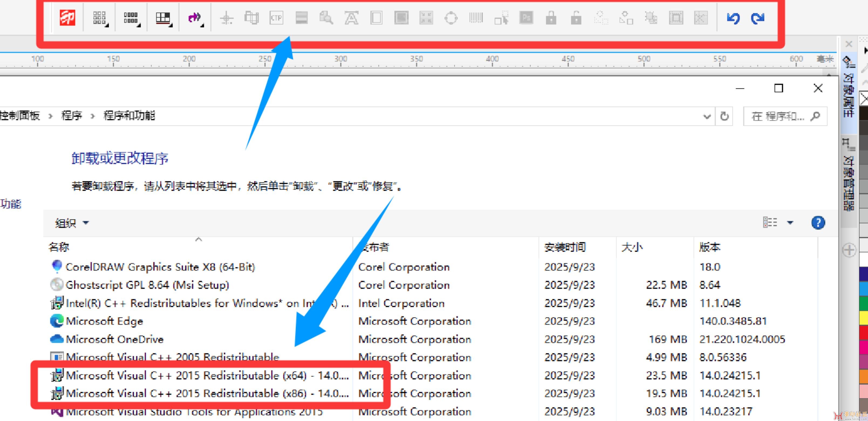The height and width of the screenshot is (421, 868).
Task: Click the CTP icon in toolbar
Action: point(276,18)
